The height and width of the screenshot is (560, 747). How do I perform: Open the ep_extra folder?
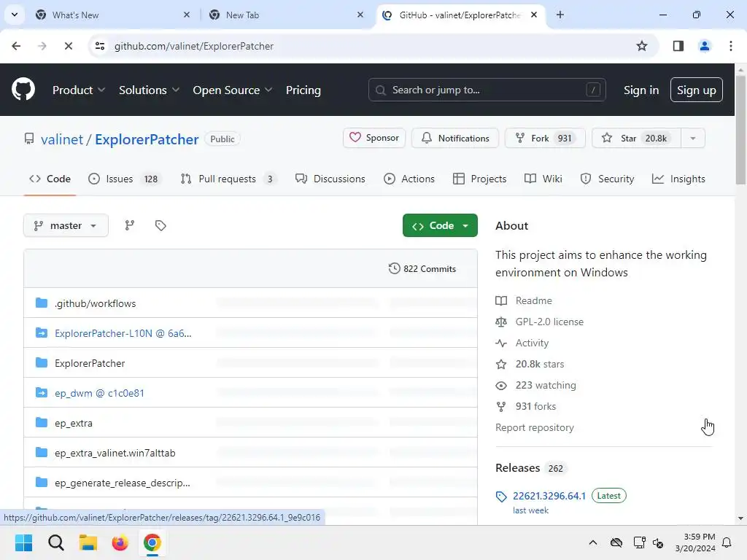[74, 423]
